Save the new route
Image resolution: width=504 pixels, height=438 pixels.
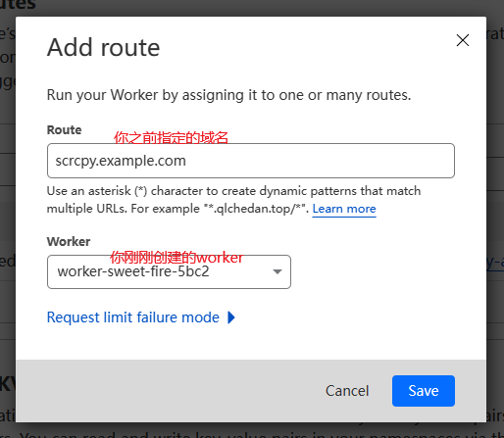(x=424, y=391)
